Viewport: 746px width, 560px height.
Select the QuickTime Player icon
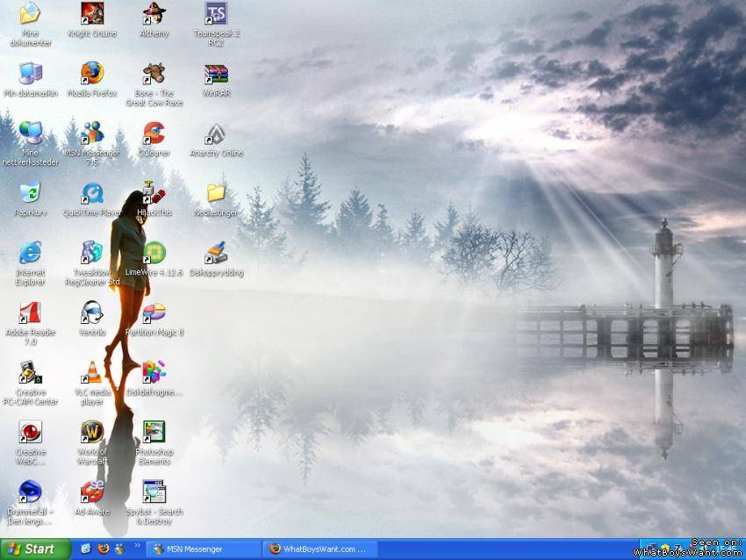(92, 194)
